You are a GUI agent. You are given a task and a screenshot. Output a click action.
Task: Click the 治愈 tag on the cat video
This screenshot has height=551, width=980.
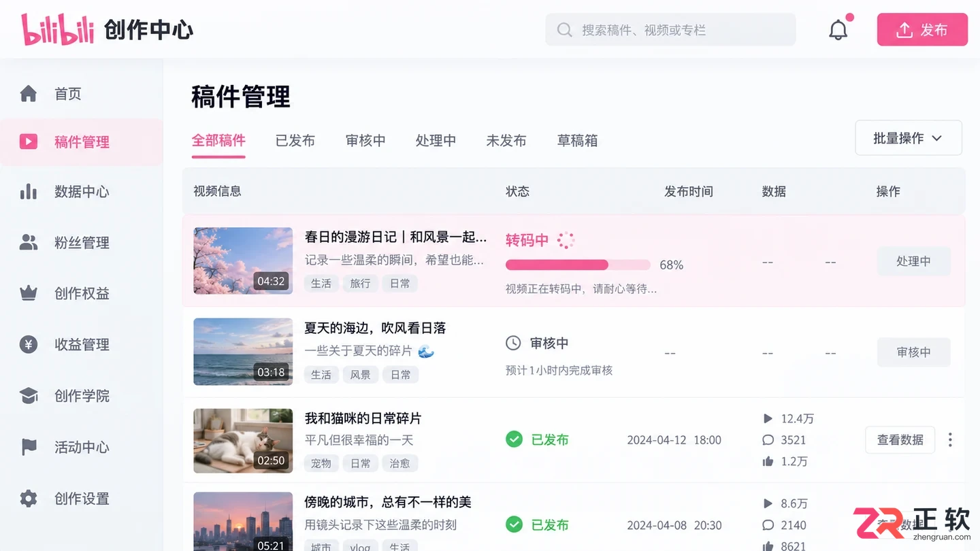pyautogui.click(x=400, y=463)
